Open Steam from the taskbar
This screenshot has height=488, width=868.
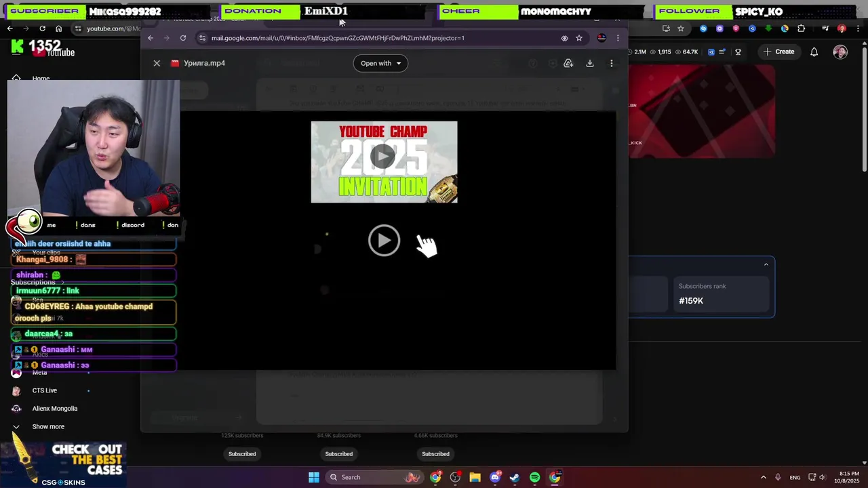pyautogui.click(x=515, y=477)
